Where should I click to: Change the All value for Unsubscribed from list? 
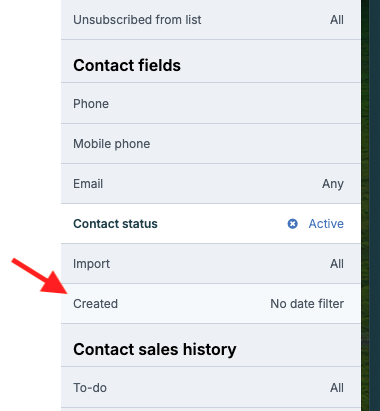(337, 20)
